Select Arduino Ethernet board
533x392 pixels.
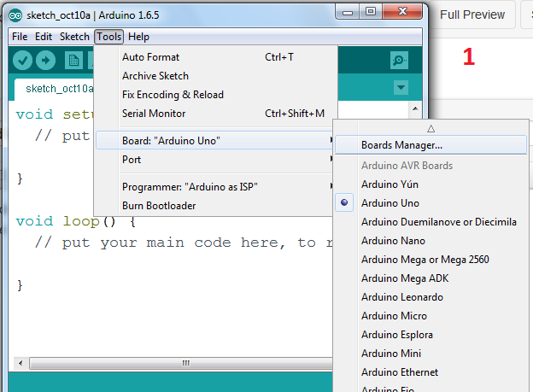(x=430, y=372)
